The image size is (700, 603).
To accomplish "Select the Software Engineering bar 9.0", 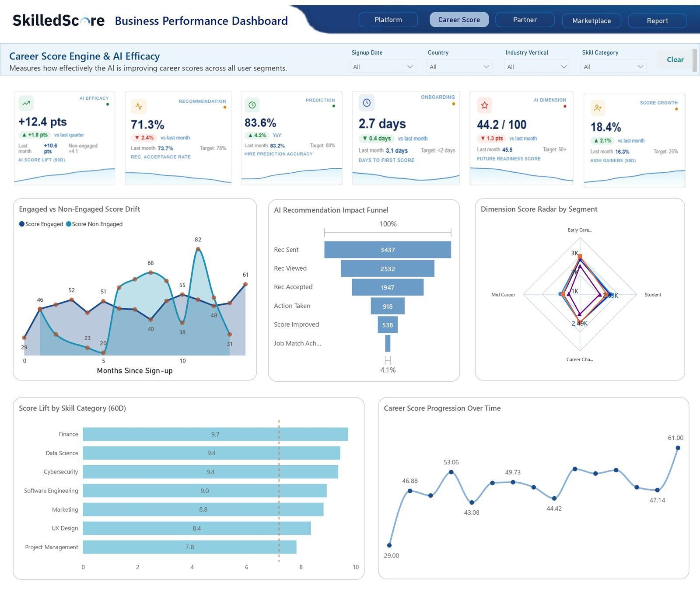I will pyautogui.click(x=205, y=491).
